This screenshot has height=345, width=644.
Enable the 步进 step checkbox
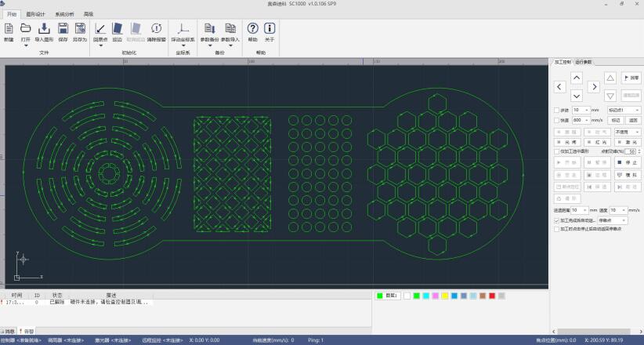coord(557,110)
